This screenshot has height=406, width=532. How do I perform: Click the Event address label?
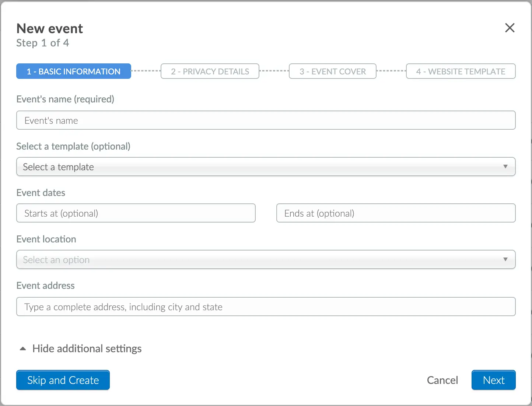click(x=46, y=286)
